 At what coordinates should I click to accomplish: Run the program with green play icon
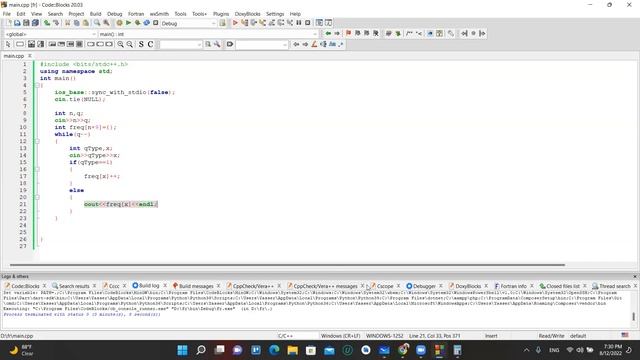pyautogui.click(x=128, y=23)
